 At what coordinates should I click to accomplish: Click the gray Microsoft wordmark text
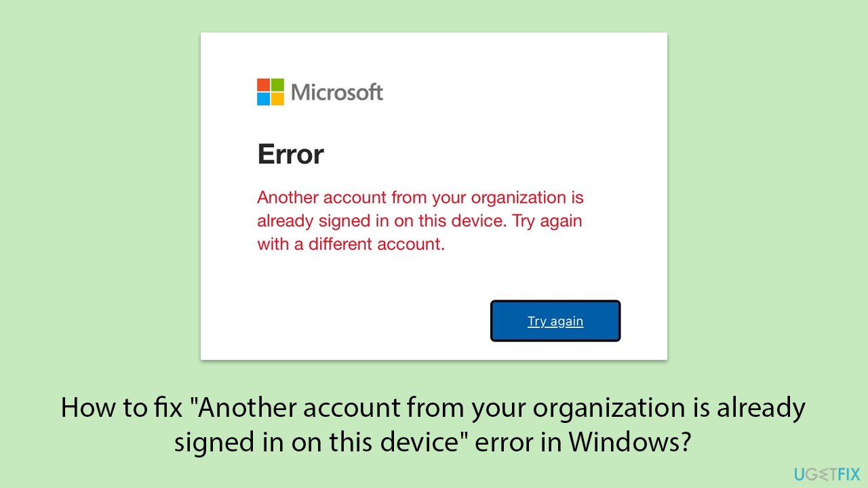pos(336,92)
